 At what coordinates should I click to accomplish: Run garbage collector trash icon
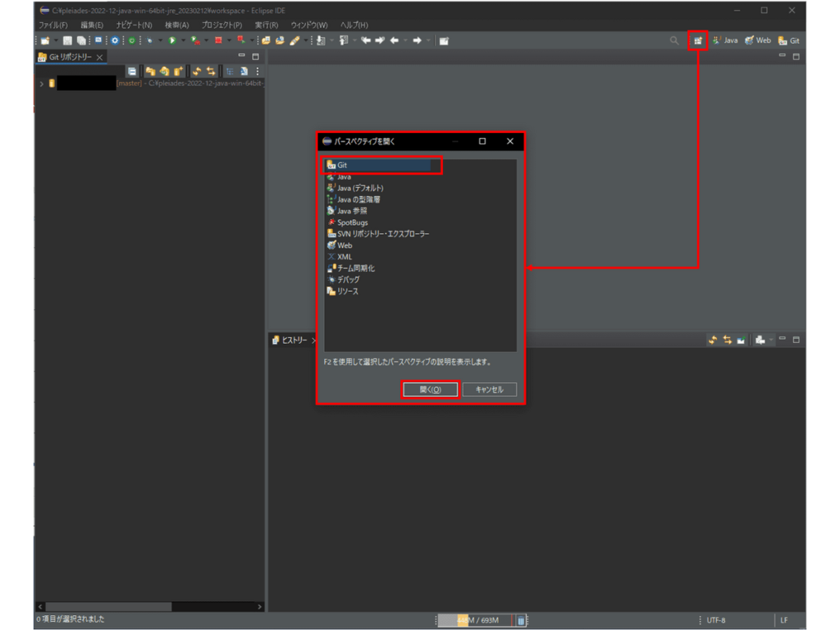(520, 620)
